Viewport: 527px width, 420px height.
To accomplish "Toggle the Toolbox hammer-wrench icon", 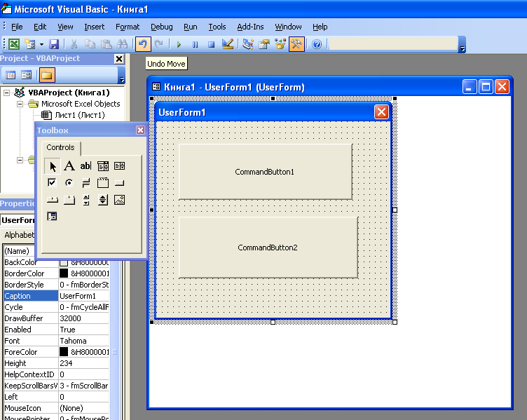I will click(296, 44).
